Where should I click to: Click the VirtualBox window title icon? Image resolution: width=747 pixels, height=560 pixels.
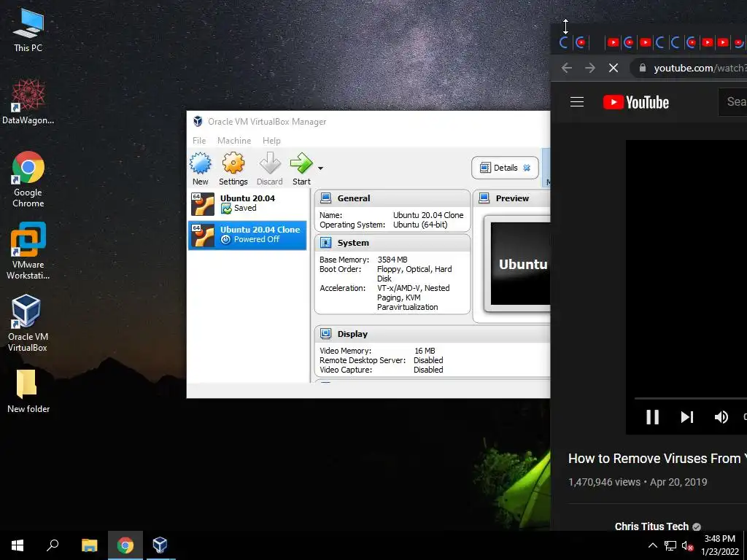[x=198, y=122]
